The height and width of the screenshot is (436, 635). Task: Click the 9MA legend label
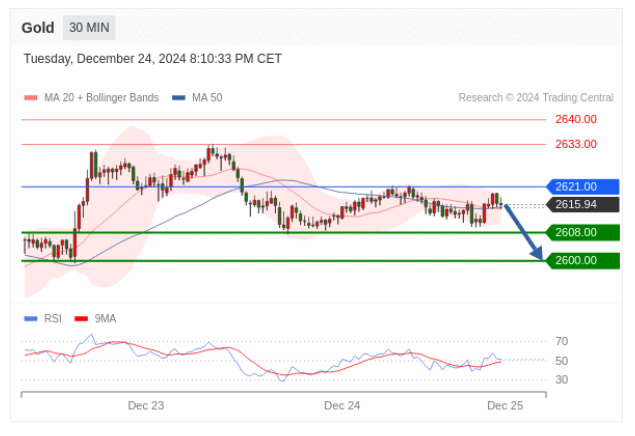(105, 319)
